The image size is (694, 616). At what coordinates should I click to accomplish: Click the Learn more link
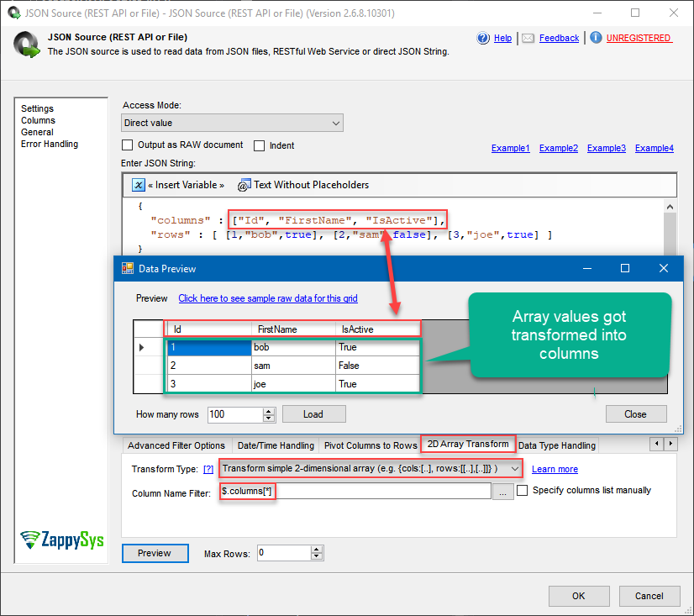click(555, 469)
